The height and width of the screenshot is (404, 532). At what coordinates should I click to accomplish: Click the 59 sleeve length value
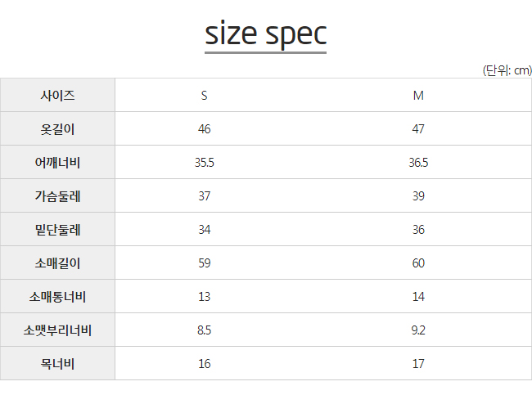(205, 263)
